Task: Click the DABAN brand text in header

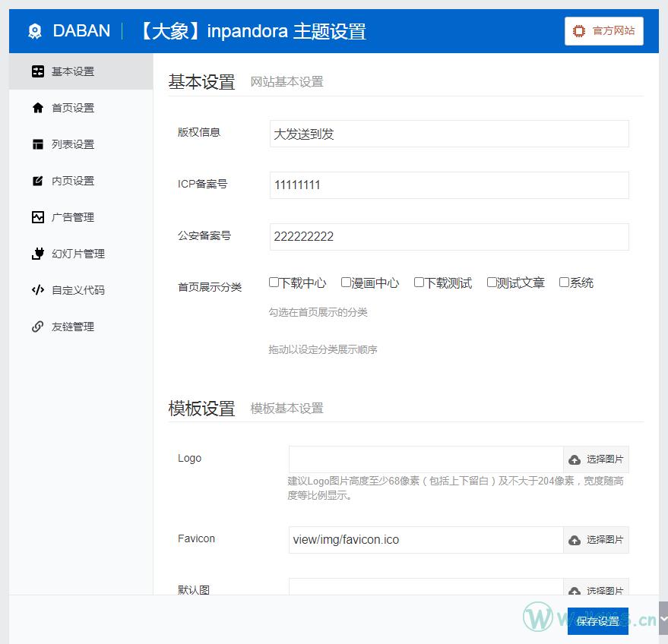Action: [81, 31]
